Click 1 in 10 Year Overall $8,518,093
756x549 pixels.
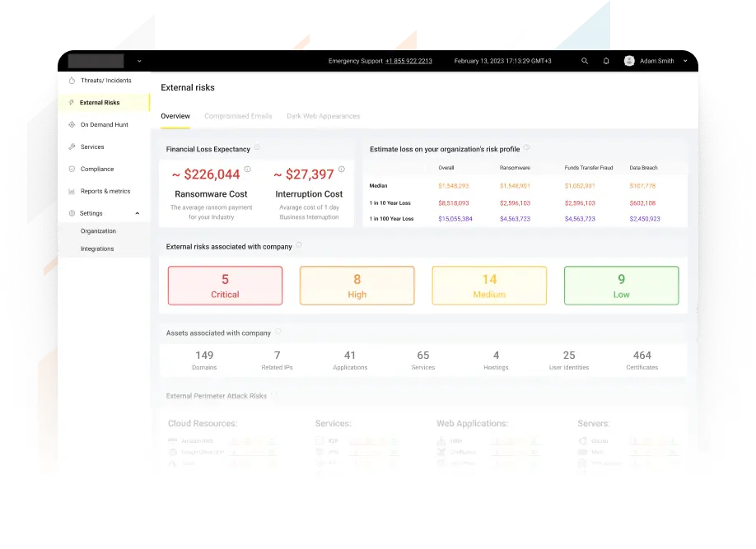[454, 203]
